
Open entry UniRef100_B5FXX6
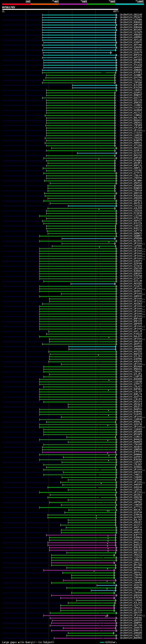131,319
